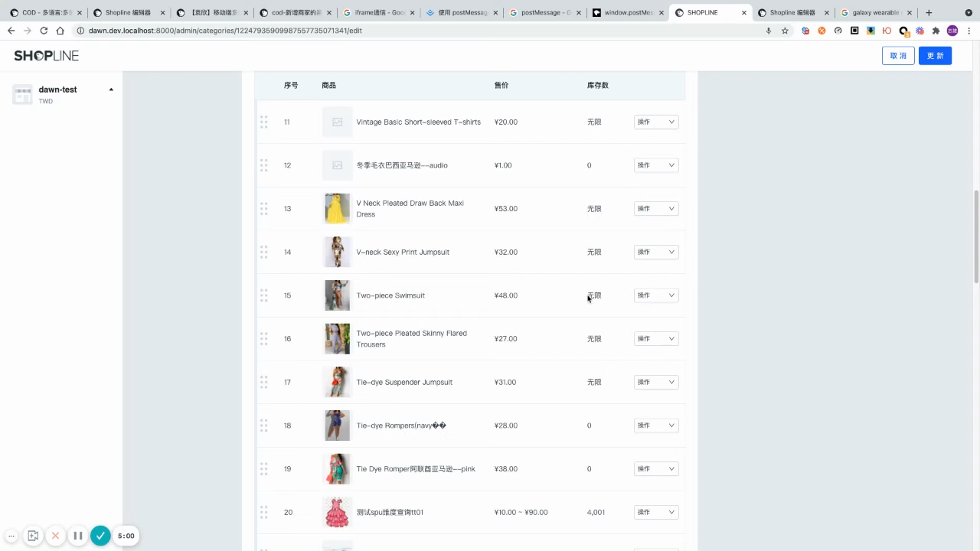This screenshot has height=551, width=980.
Task: Switch to the postMessage browser tab
Action: 545,12
